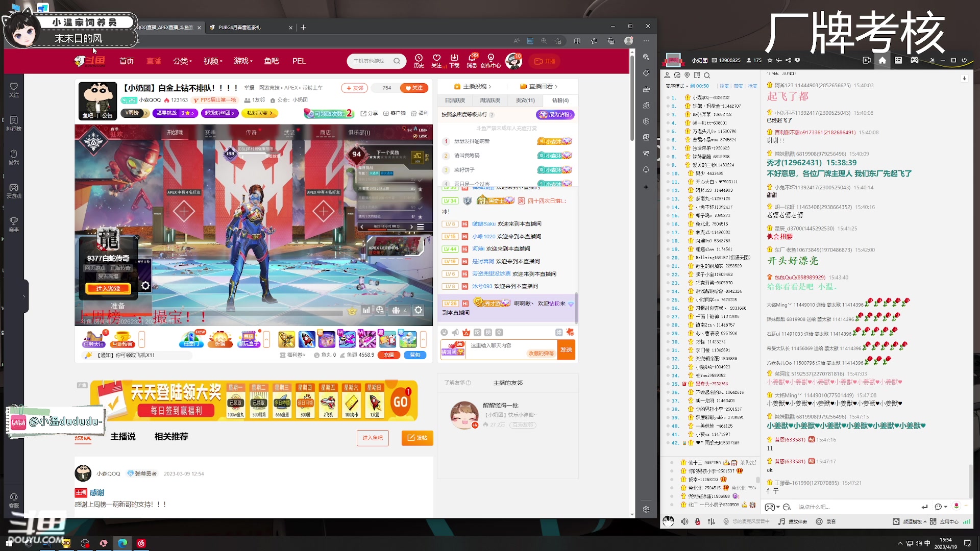980x551 pixels.
Task: Open 云游戏 in the Douyu left sidebar
Action: click(14, 191)
